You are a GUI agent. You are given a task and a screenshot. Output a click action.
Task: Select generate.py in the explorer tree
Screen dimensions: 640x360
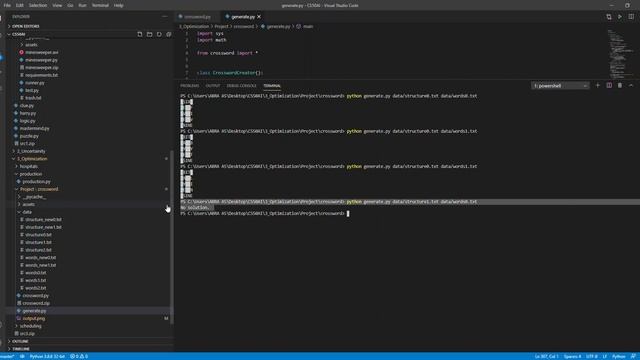34,311
